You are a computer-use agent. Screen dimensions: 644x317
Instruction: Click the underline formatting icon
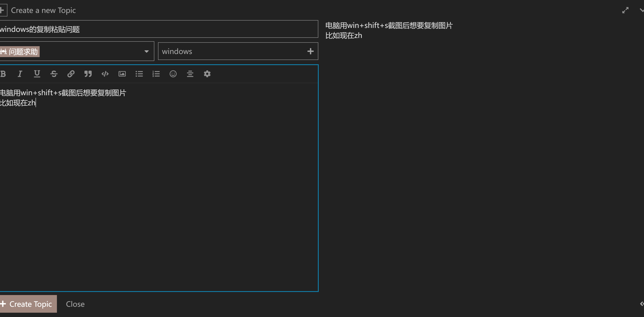[x=37, y=74]
